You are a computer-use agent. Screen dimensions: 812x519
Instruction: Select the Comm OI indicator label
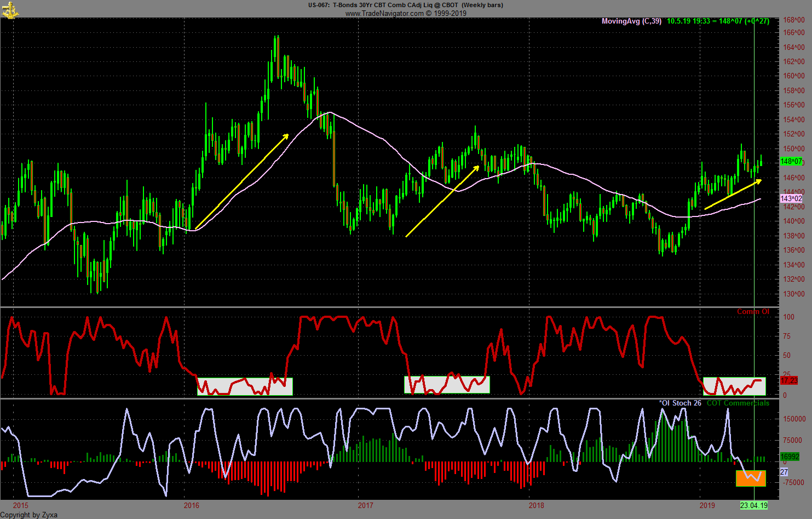click(x=753, y=312)
